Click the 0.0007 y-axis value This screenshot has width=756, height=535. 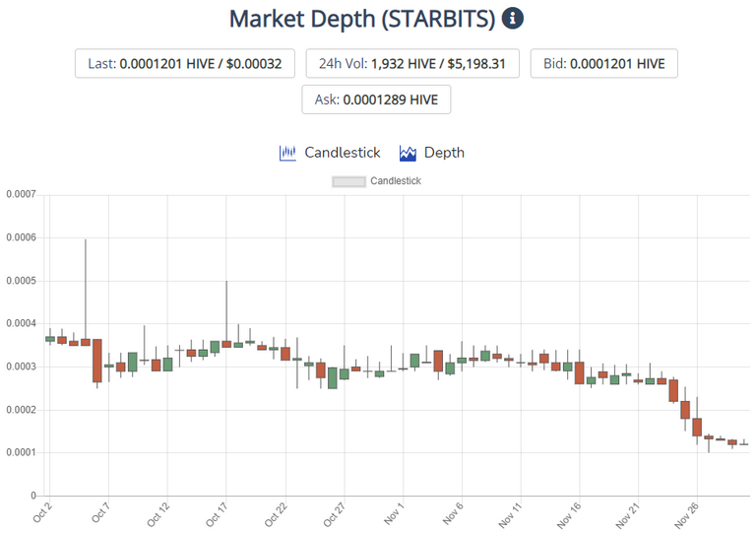point(21,194)
